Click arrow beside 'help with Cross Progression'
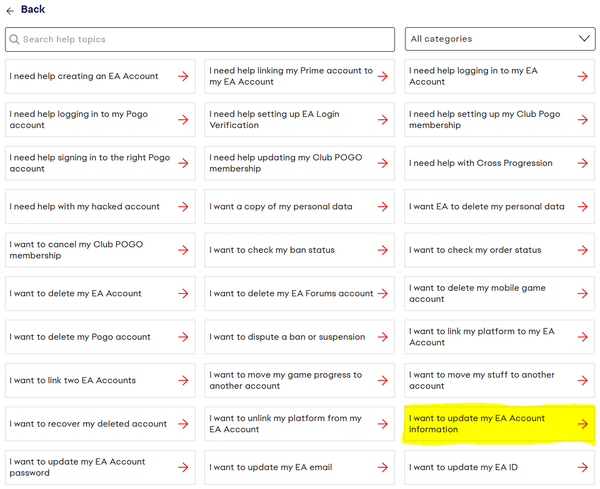This screenshot has height=489, width=600. point(582,163)
